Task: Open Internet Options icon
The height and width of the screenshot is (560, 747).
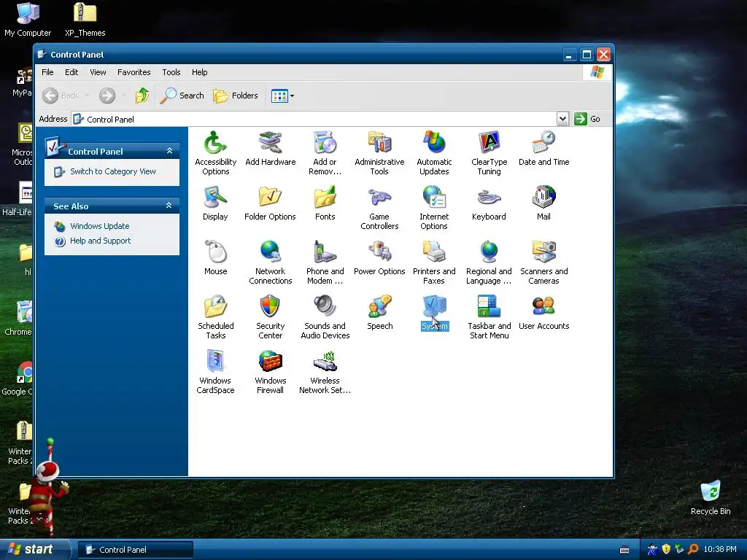Action: click(x=434, y=197)
